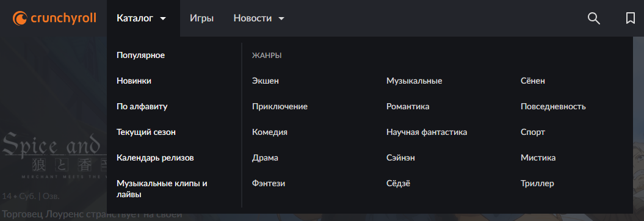Browse the Сэйнэн genre
Viewport: 644px width, 221px height.
tap(400, 158)
